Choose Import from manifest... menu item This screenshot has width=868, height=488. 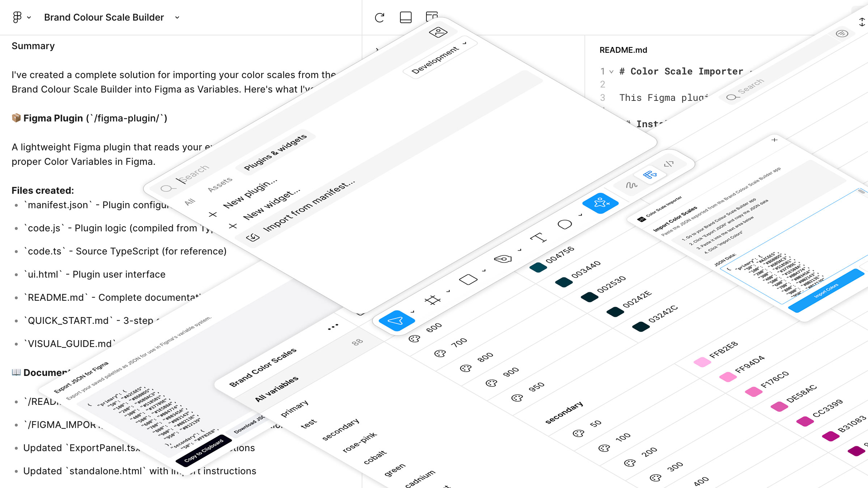(x=309, y=207)
